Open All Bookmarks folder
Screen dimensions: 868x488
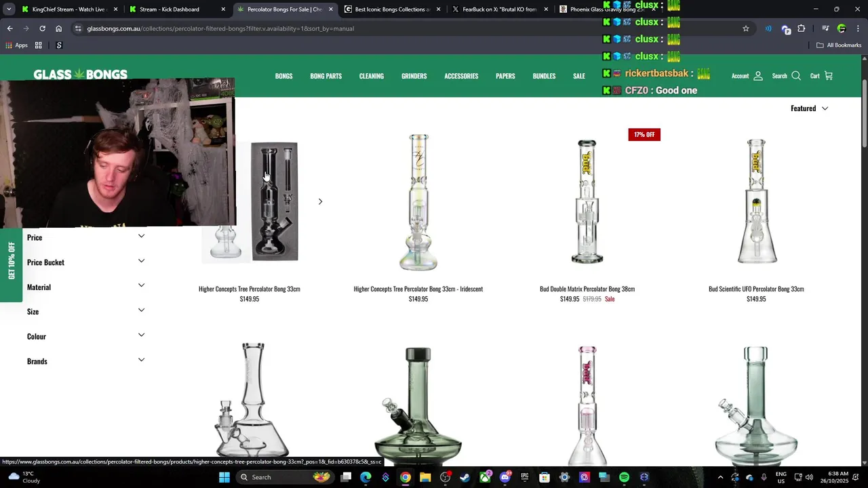(x=839, y=45)
